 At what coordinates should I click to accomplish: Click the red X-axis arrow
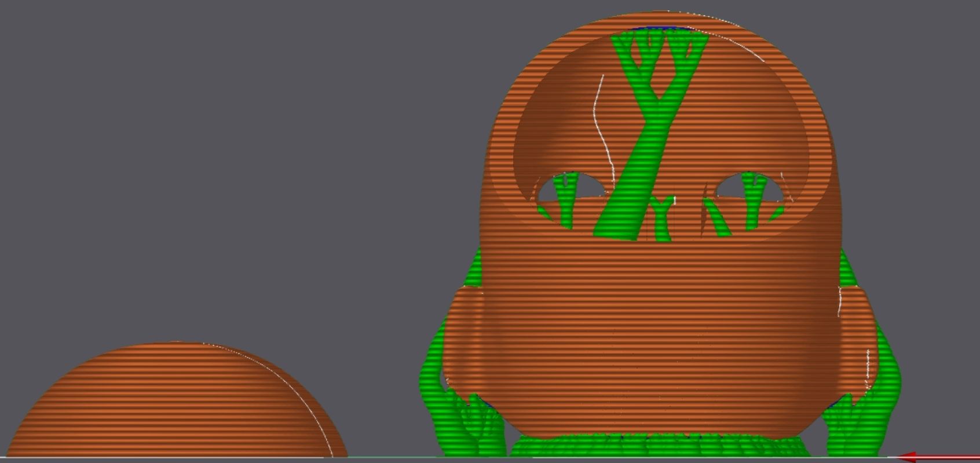tap(938, 457)
